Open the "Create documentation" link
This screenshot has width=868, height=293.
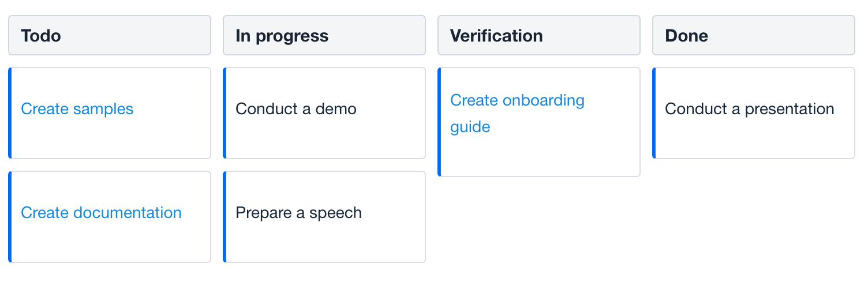coord(101,213)
